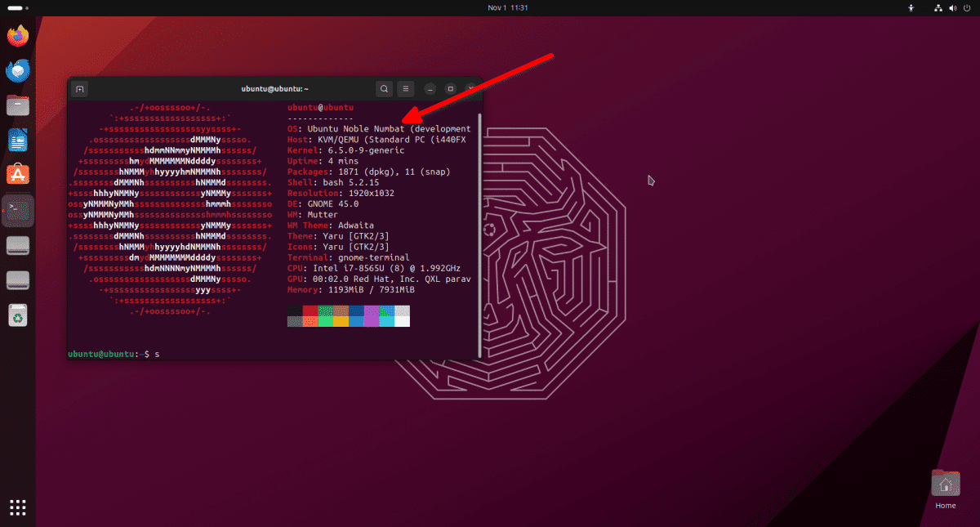Click the red color block in neofetch palette
Image resolution: width=980 pixels, height=527 pixels.
tap(310, 311)
